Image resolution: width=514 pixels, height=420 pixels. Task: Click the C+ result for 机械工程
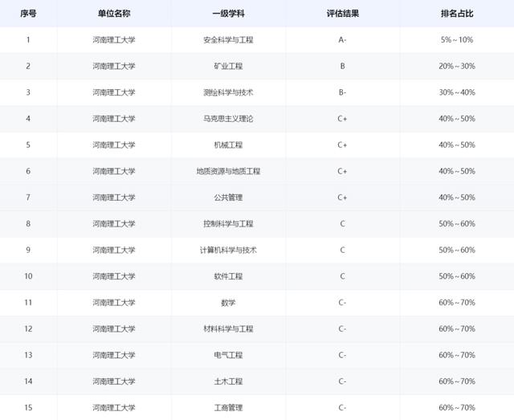(342, 145)
